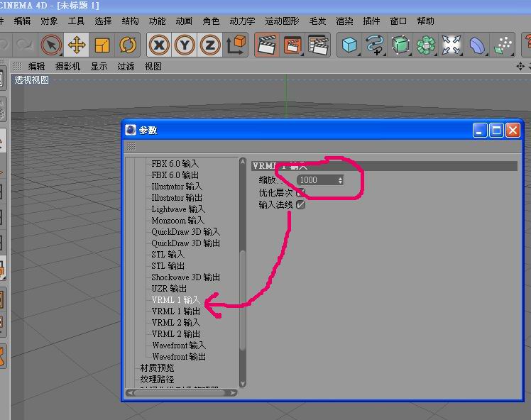Select Shockwave 3D 输出 entry

[185, 277]
